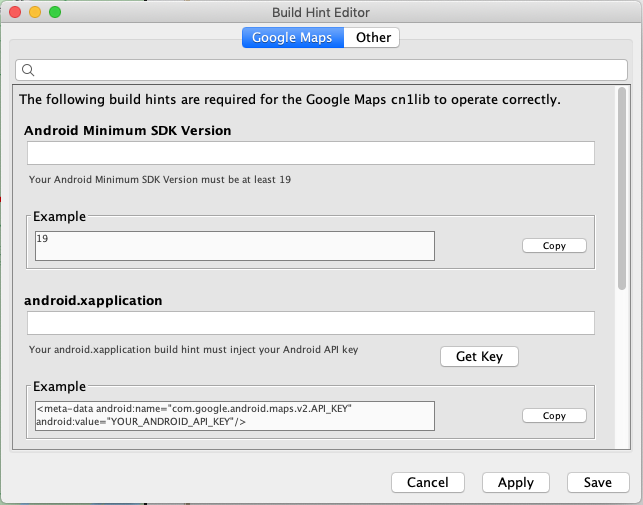Screen dimensions: 643x505
Task: Click the example text box containing 19
Action: click(235, 246)
